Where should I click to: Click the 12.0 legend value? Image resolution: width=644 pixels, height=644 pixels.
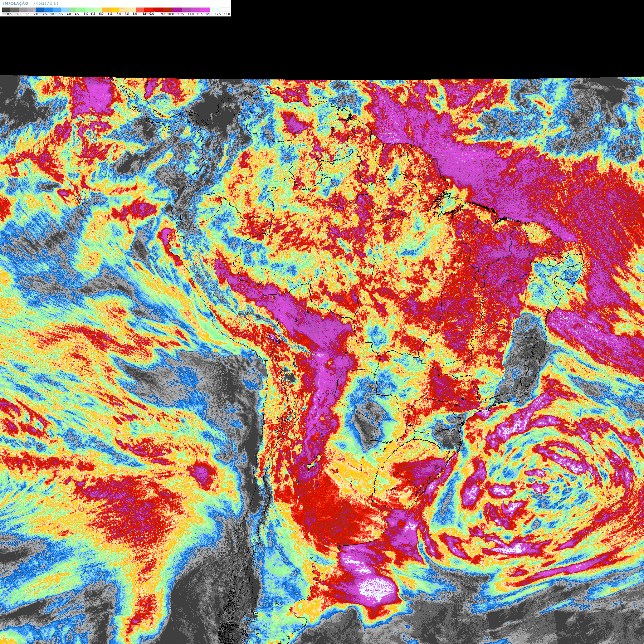pos(208,14)
